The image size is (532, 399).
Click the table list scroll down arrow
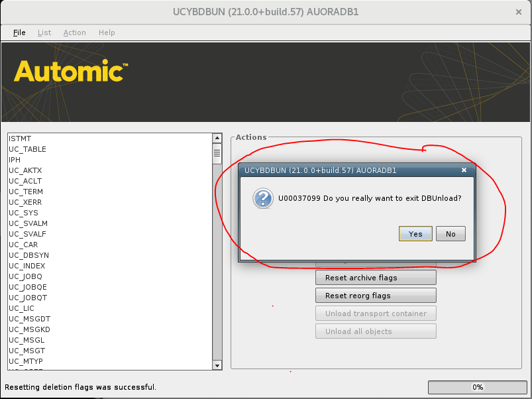[x=217, y=365]
